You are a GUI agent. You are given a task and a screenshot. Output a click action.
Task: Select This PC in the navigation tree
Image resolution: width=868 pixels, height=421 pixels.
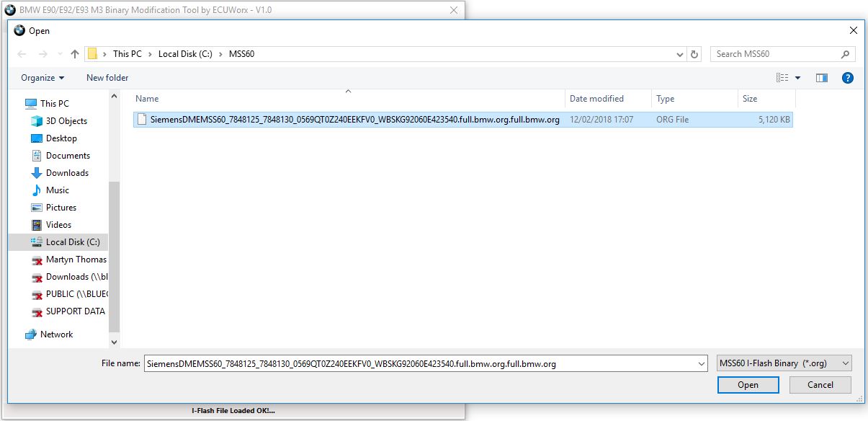55,104
